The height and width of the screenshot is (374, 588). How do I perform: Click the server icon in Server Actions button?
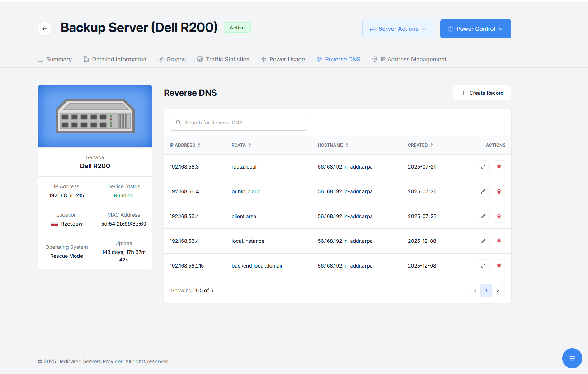tap(372, 29)
